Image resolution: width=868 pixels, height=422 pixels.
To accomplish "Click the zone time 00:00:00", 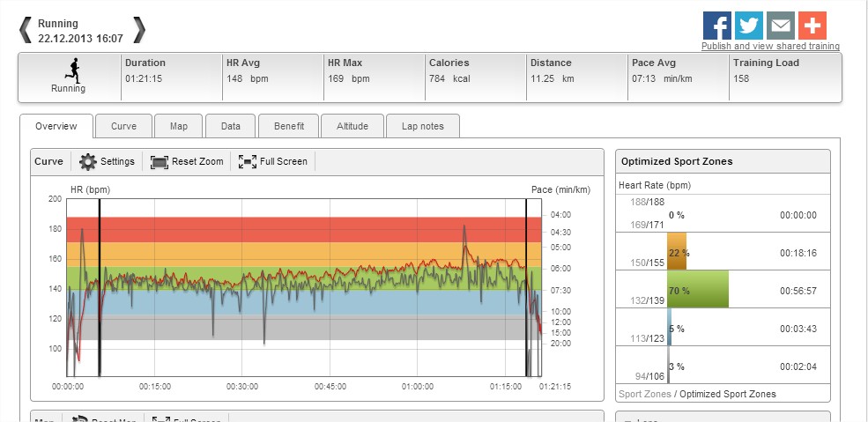I will (x=798, y=215).
